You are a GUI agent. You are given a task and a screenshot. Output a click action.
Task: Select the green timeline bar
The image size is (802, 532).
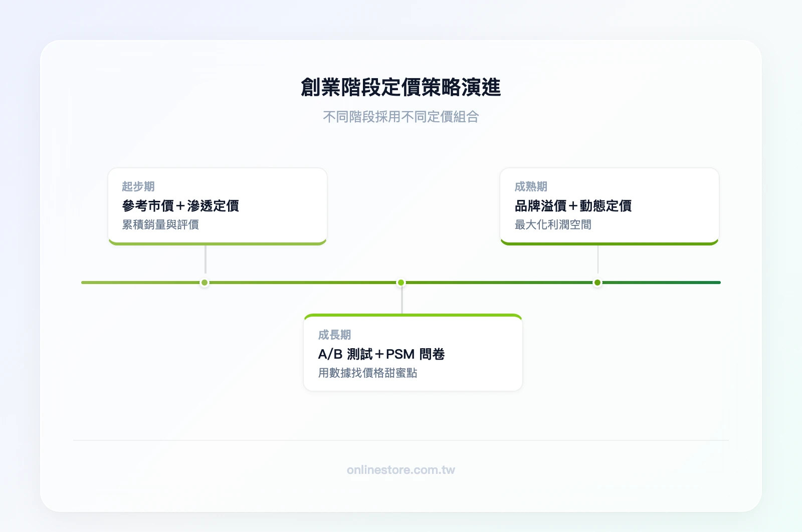point(301,282)
